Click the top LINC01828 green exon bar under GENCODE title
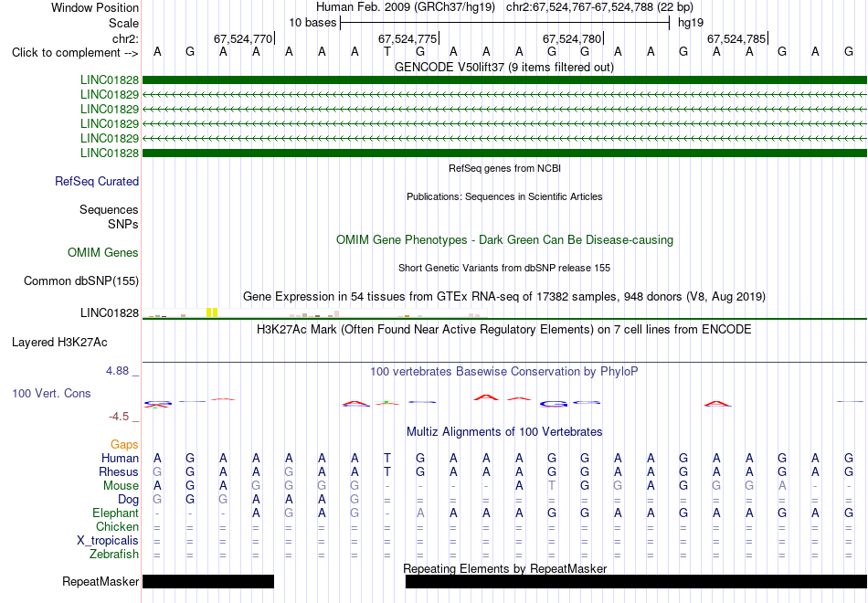Screen dimensions: 868x603 tap(504, 79)
